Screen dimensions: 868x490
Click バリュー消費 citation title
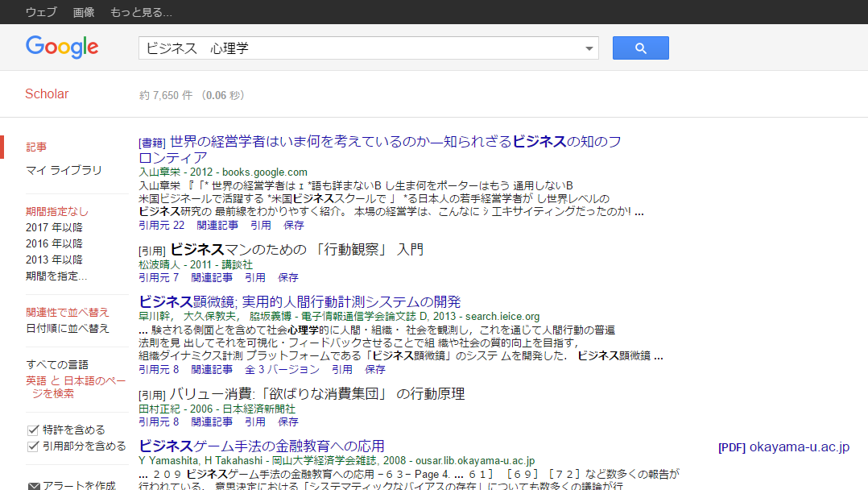pos(316,394)
